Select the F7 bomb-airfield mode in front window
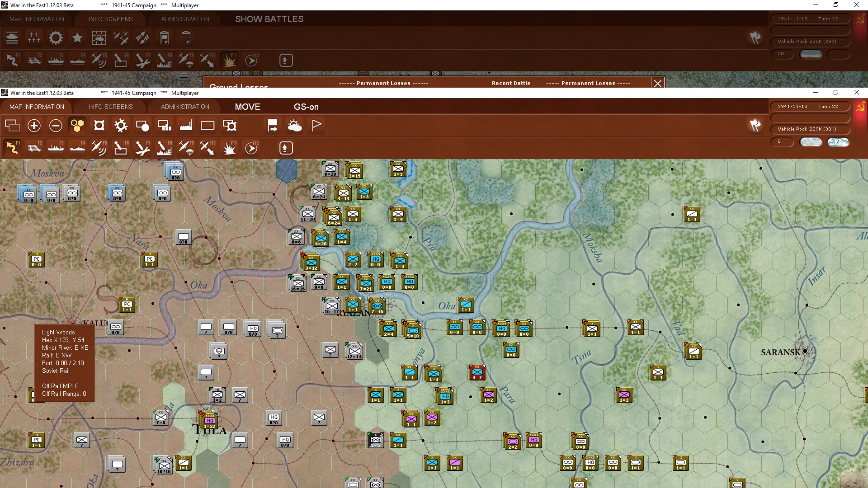Image resolution: width=868 pixels, height=488 pixels. pos(142,148)
